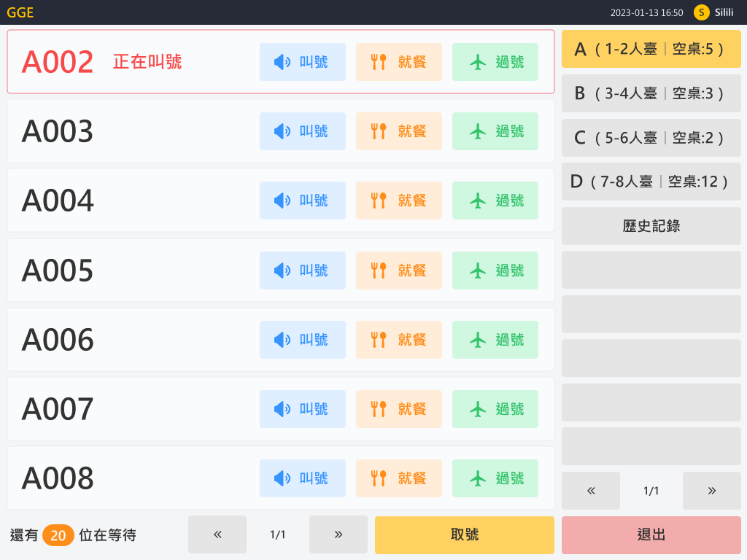Click the utensils 就餐 icon for A004

(378, 201)
